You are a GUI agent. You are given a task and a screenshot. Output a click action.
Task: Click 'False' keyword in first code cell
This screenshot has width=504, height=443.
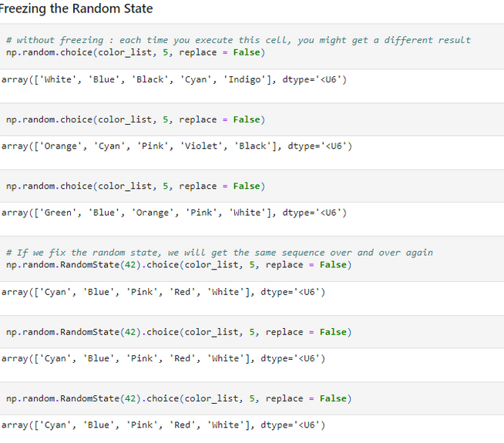(x=247, y=52)
